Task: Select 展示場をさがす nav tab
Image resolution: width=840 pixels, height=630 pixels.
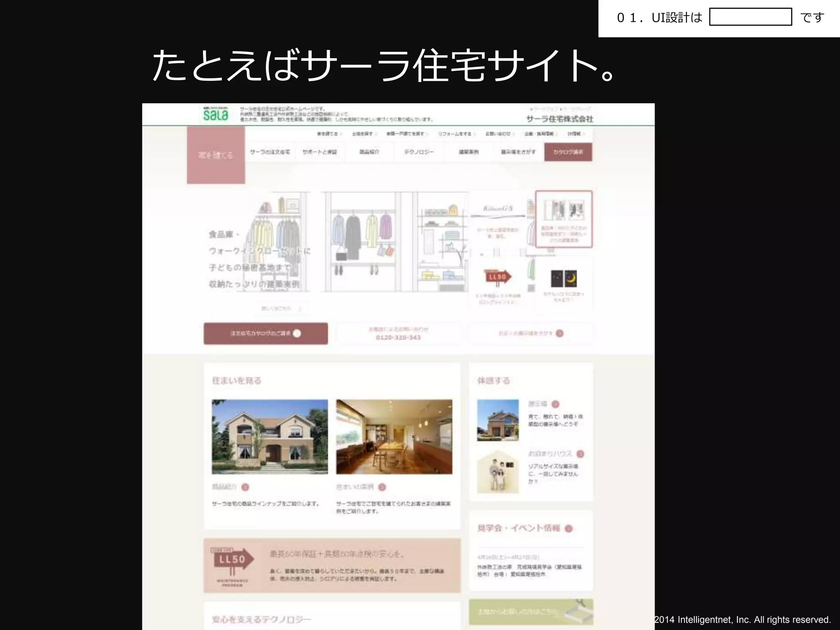Action: point(518,152)
